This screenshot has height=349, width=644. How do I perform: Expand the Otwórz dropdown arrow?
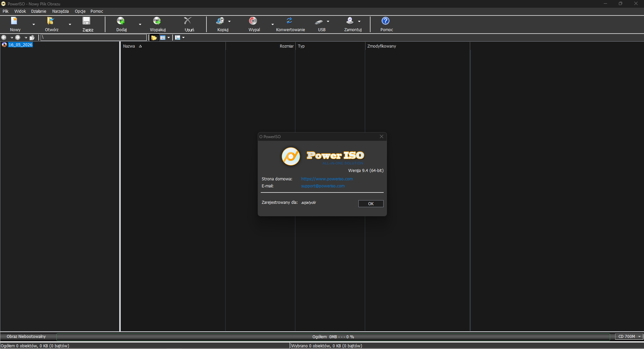click(70, 24)
